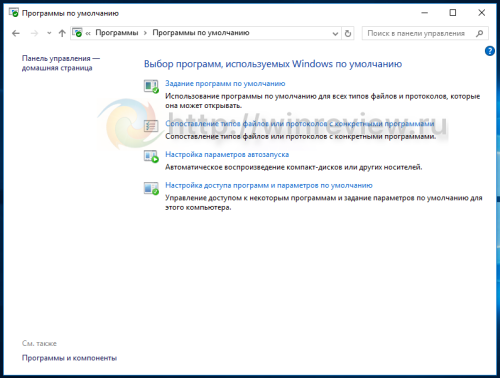Viewport: 500px width, 378px height.
Task: Click the AutoPlay settings icon
Action: click(x=151, y=156)
